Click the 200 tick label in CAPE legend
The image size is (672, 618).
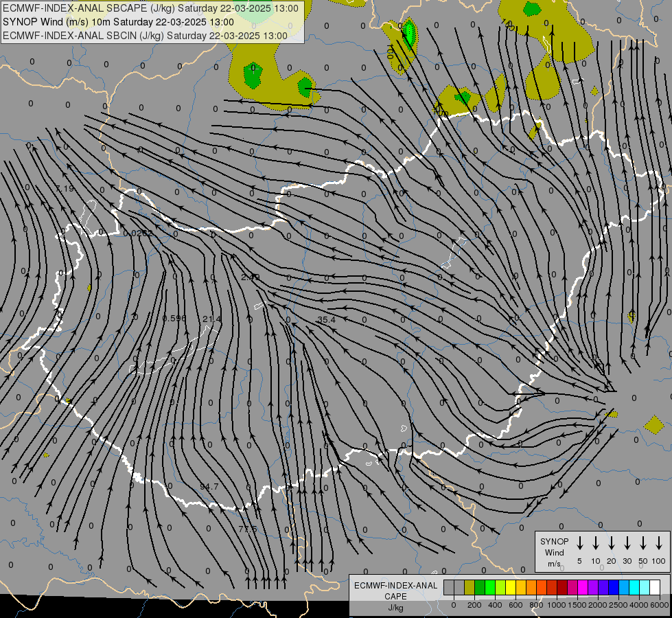point(474,605)
